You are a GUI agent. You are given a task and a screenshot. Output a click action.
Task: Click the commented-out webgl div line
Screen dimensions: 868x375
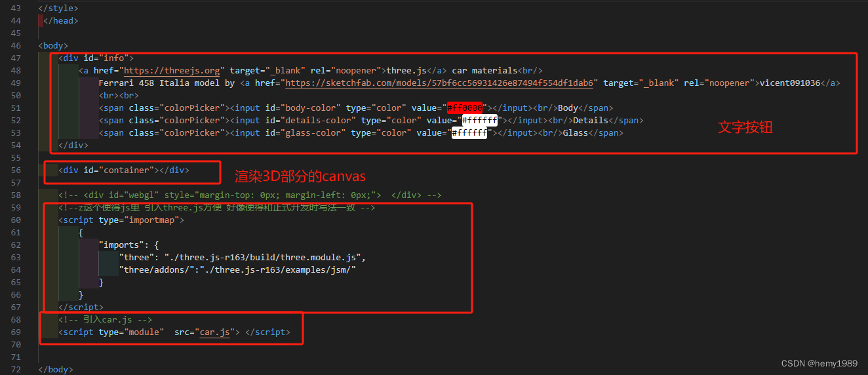[250, 195]
